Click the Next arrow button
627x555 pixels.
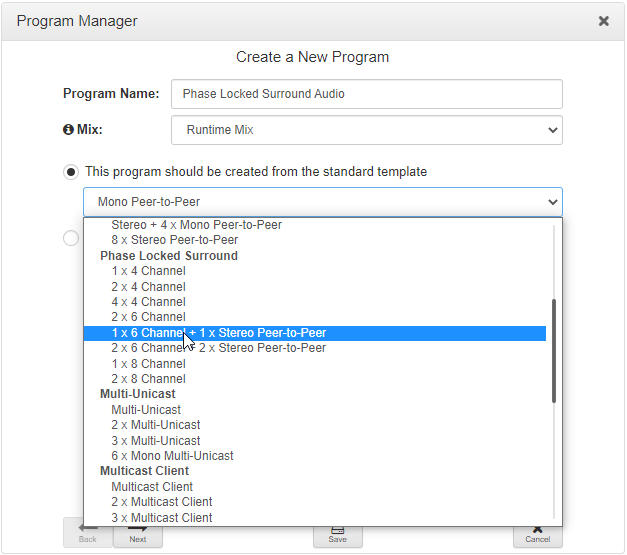point(138,532)
